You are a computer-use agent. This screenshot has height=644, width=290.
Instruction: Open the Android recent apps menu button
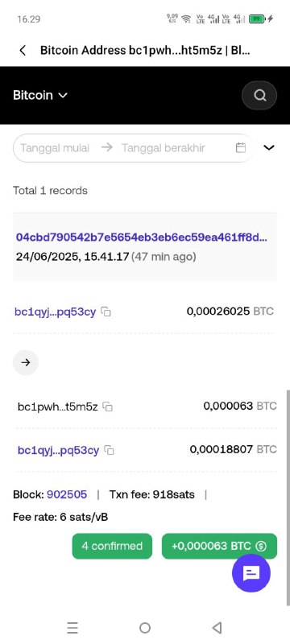(72, 628)
